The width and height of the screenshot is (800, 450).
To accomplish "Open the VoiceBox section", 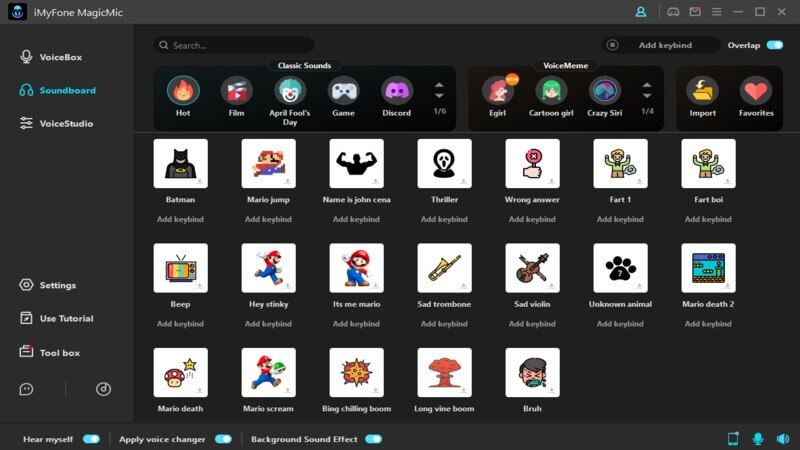I will tap(51, 57).
